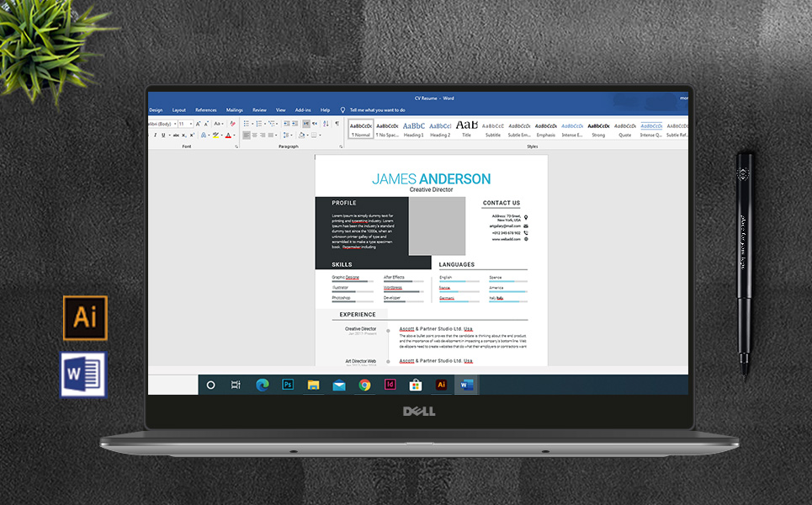Click the lightbulb Tell Me icon
The height and width of the screenshot is (505, 812).
pos(342,109)
